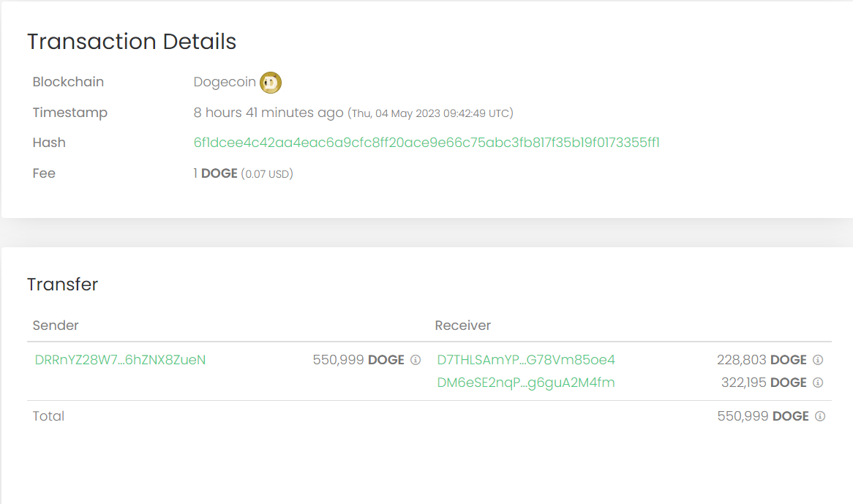Open the transaction hash 6f1dcee4c42aa4eac6a9cfc8ff20ace9e66c75abc...
The width and height of the screenshot is (853, 504).
click(x=426, y=143)
